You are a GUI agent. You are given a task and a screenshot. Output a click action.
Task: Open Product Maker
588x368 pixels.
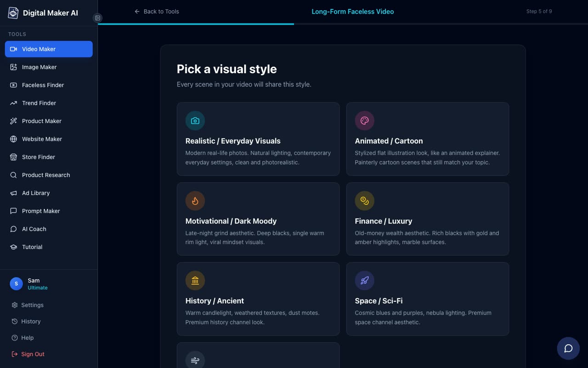click(x=49, y=121)
